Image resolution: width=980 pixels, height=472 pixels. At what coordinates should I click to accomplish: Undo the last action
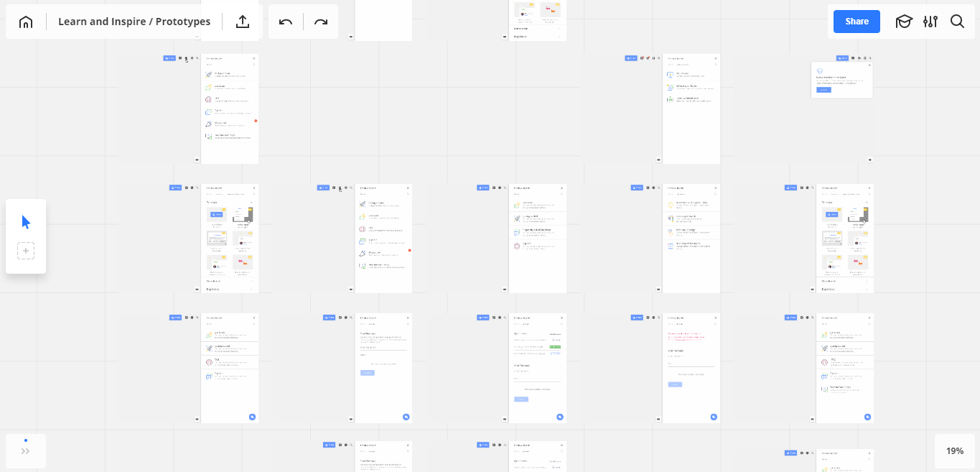point(286,22)
